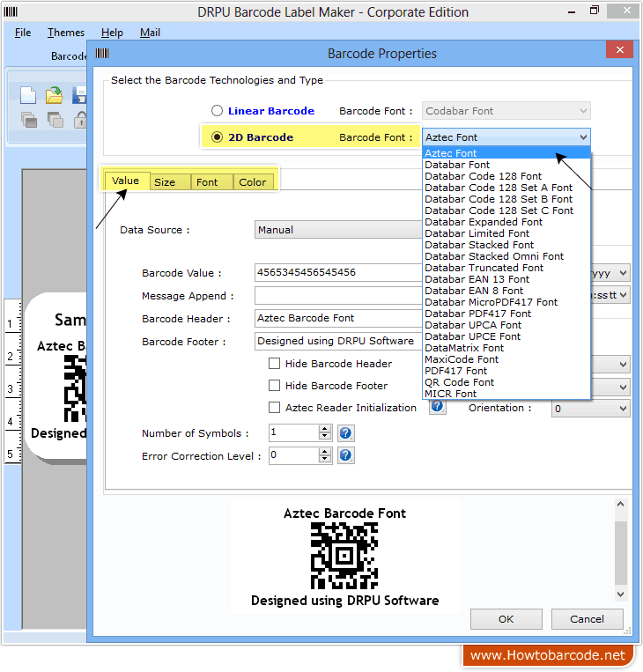Click the preview vertical scrollbar thumb
Image resolution: width=643 pixels, height=672 pixels.
620,553
